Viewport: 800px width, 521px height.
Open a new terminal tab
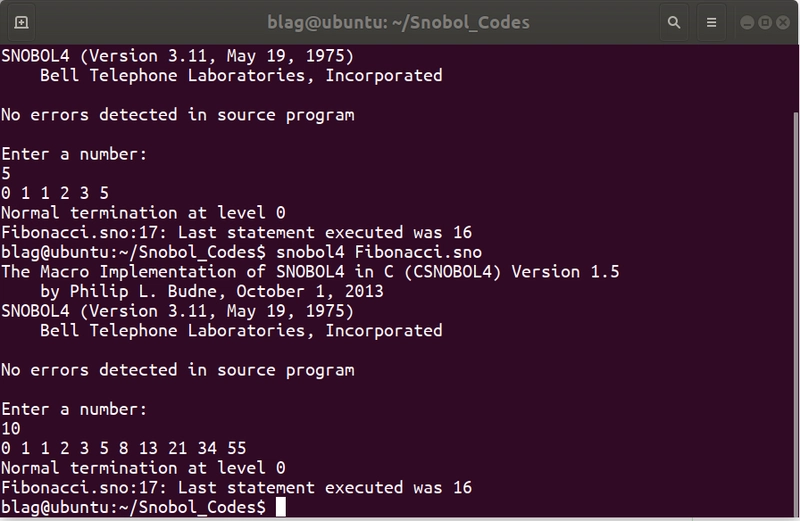pos(22,21)
